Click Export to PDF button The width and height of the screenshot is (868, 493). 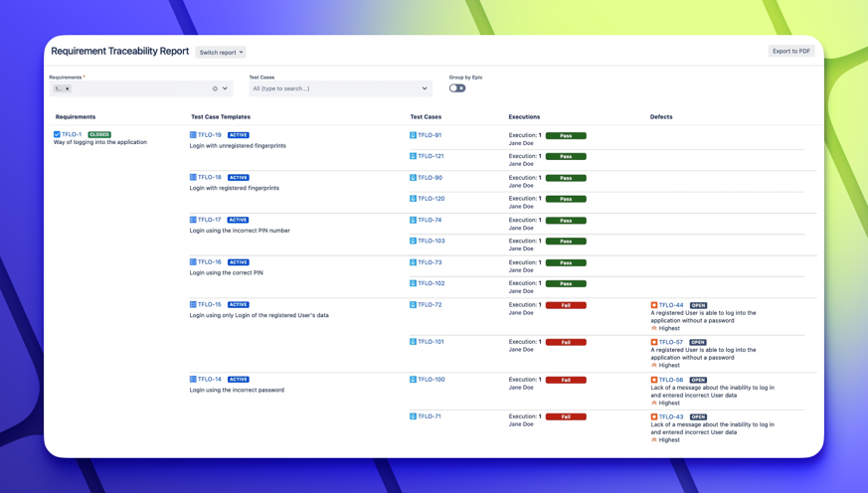[790, 51]
